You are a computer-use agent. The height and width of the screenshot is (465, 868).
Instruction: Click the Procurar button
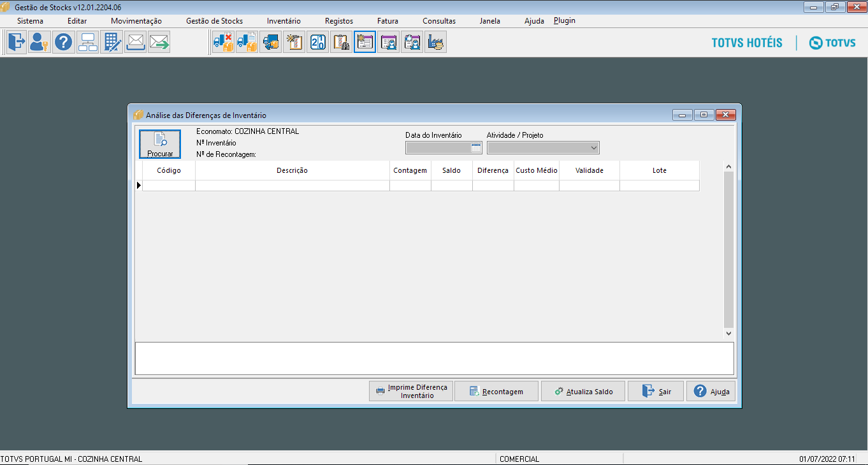tap(160, 144)
